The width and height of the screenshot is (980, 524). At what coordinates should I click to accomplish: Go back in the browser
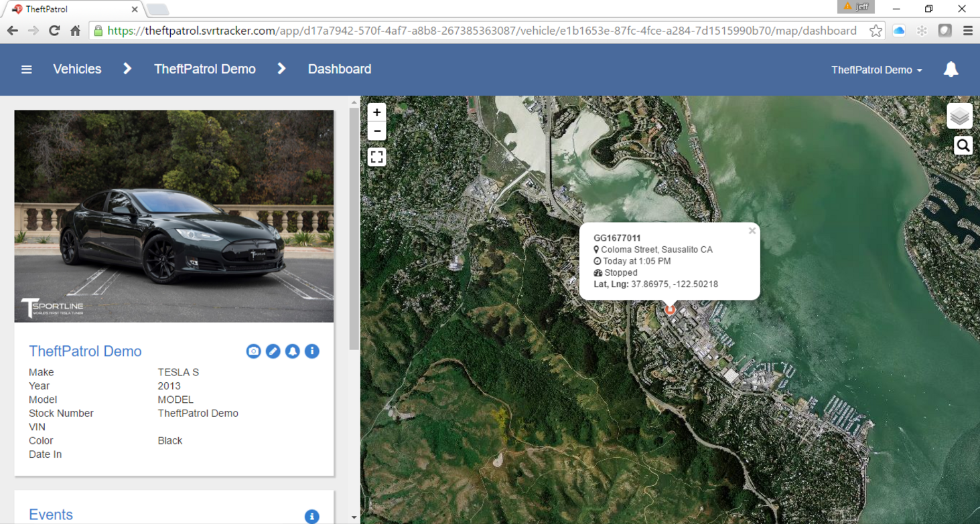(12, 31)
